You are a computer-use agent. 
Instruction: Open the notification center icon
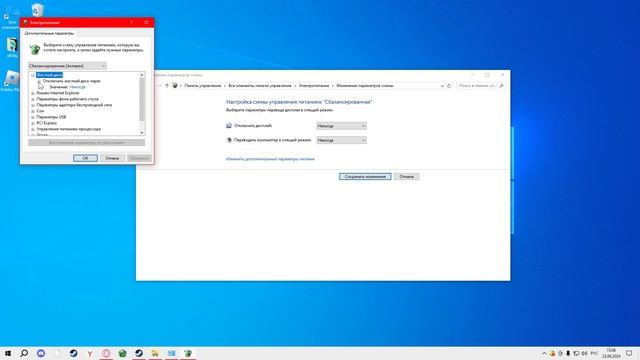pos(629,353)
